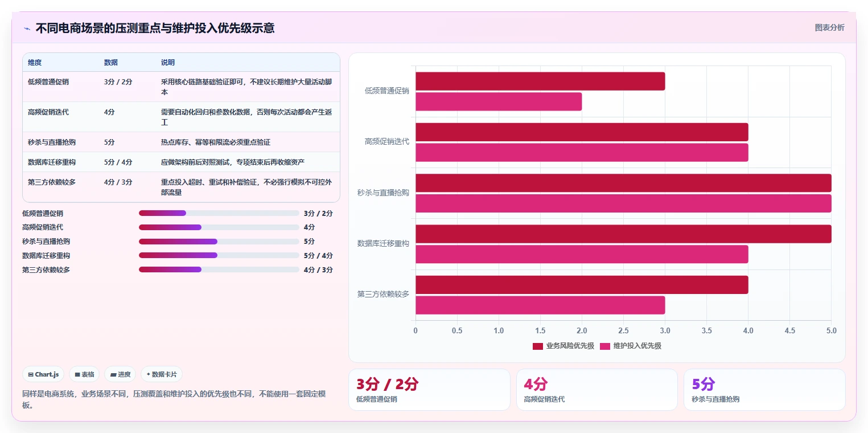Viewport: 868px width, 433px height.
Task: Select 秒杀与直播抢购 cell in the table
Action: click(x=52, y=142)
